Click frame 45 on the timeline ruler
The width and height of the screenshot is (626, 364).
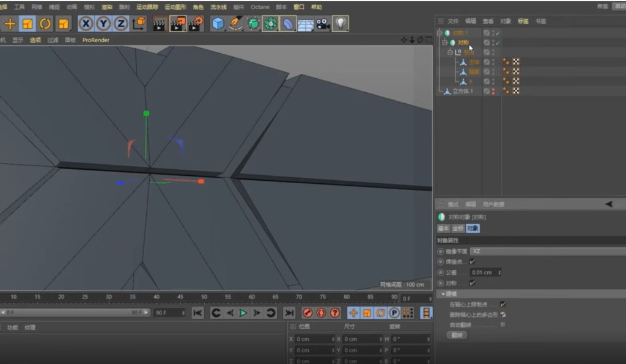[x=180, y=297]
